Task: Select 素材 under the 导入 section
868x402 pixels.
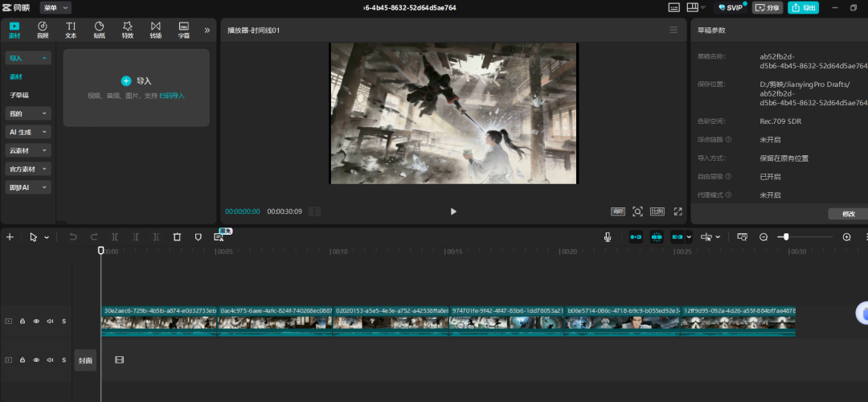Action: pyautogui.click(x=15, y=77)
